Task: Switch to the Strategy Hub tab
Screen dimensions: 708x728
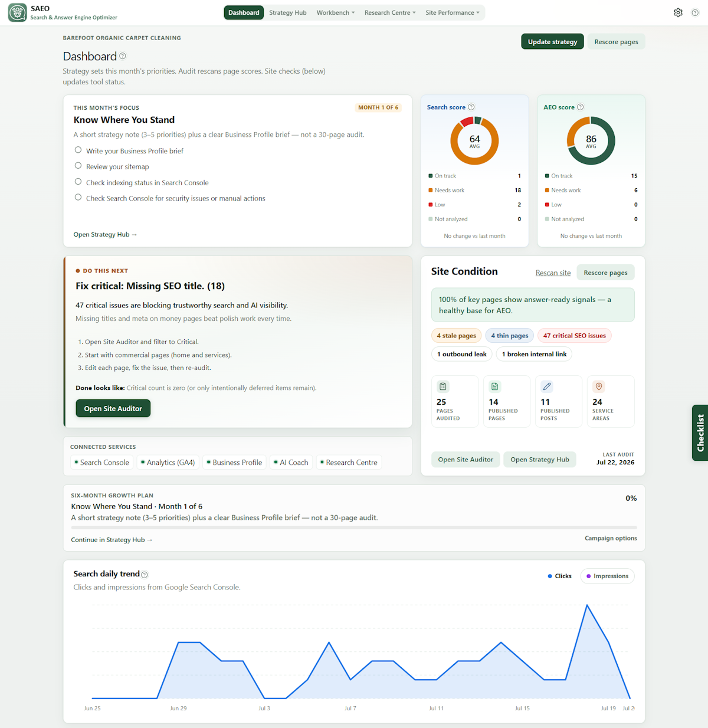Action: coord(288,12)
